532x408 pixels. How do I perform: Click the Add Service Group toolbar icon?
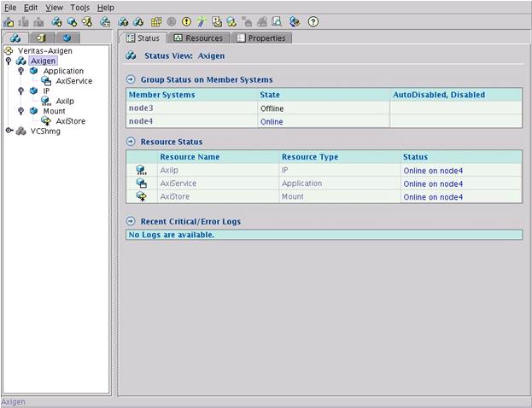point(56,22)
